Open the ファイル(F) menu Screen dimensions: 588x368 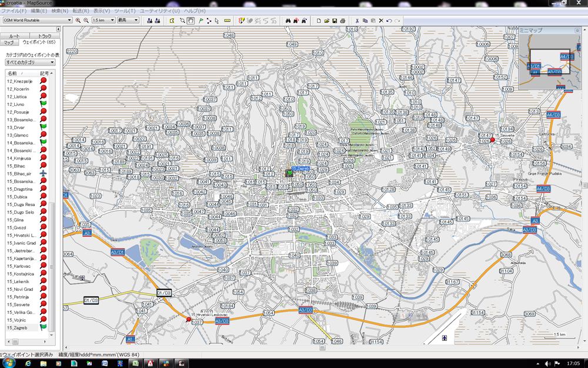(x=13, y=11)
